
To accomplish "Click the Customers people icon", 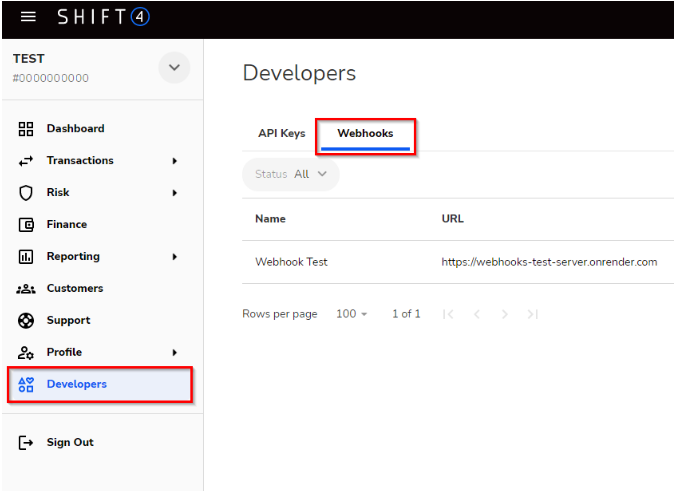I will 27,289.
